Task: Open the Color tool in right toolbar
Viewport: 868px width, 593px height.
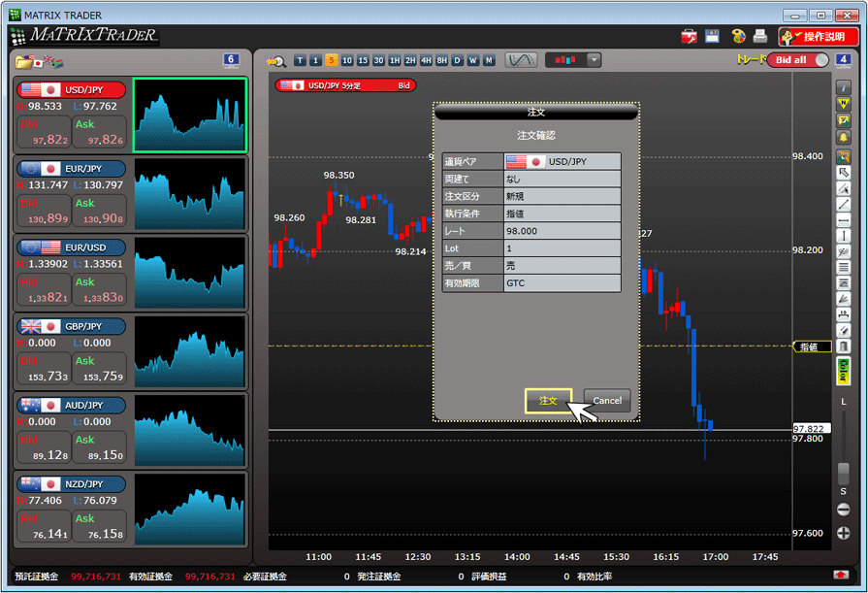Action: click(843, 371)
